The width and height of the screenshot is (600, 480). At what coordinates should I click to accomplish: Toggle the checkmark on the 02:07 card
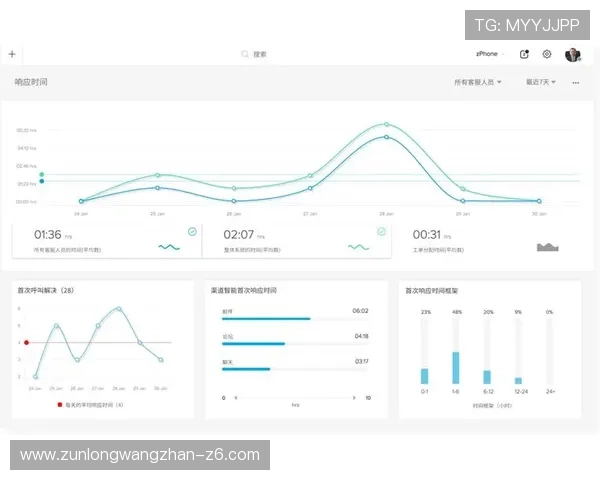pos(381,231)
